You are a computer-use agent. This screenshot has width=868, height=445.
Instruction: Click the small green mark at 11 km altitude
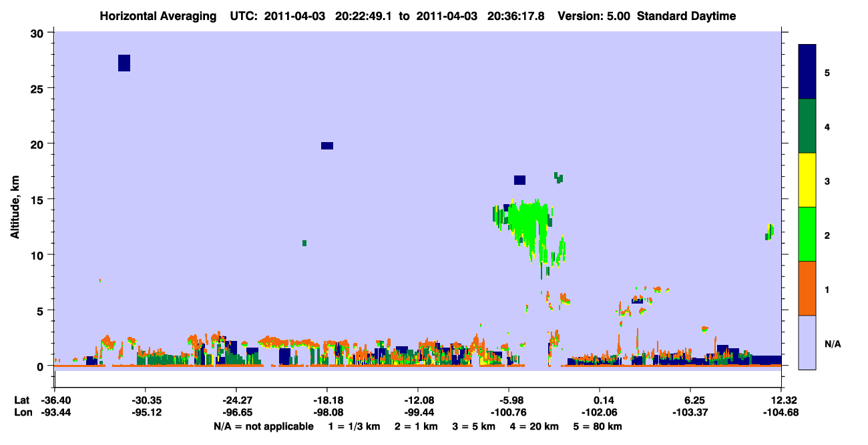coord(304,243)
